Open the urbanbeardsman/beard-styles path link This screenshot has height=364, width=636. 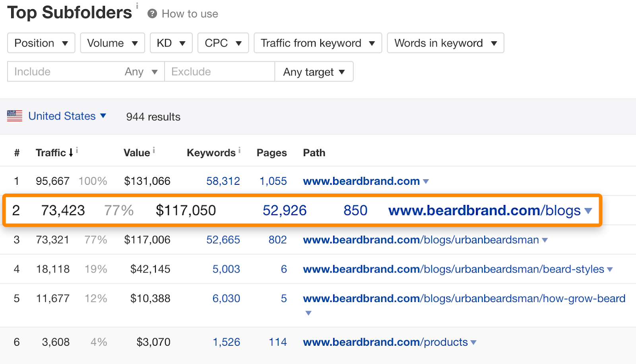pyautogui.click(x=454, y=269)
